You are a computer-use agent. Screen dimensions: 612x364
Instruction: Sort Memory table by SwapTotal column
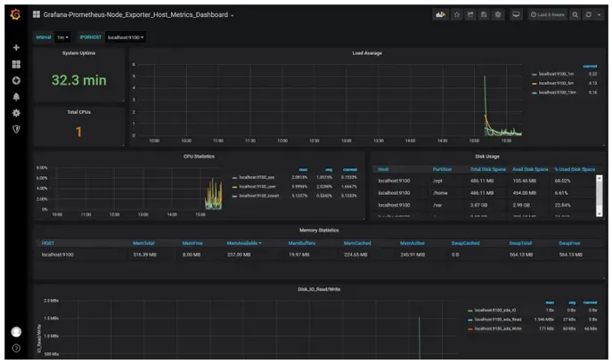pos(520,243)
